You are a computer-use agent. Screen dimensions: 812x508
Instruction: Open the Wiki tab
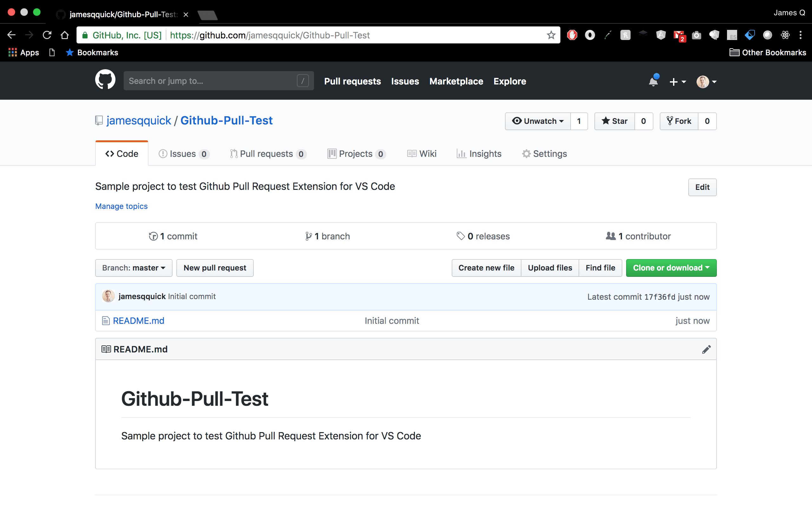tap(422, 154)
